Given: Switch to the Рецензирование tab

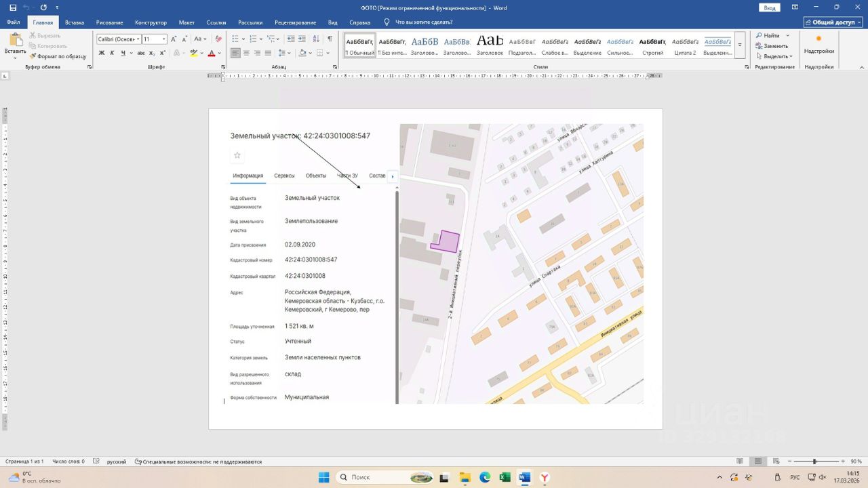Looking at the screenshot, I should coord(295,22).
